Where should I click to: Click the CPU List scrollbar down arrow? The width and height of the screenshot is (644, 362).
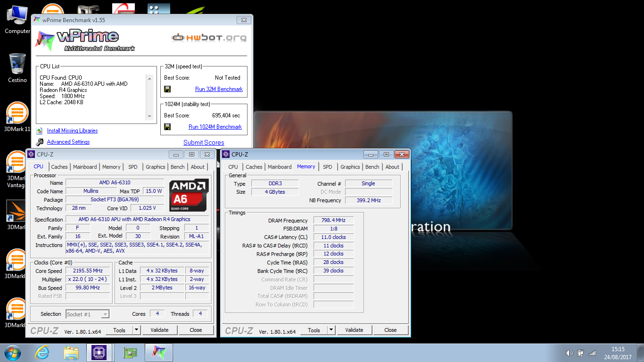coord(149,116)
